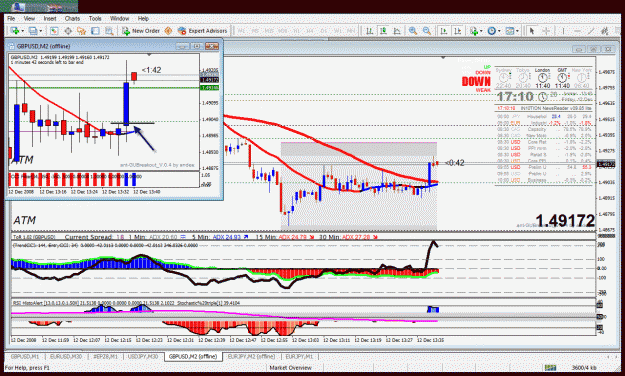Open the New Chart dropdown arrow

22,31
